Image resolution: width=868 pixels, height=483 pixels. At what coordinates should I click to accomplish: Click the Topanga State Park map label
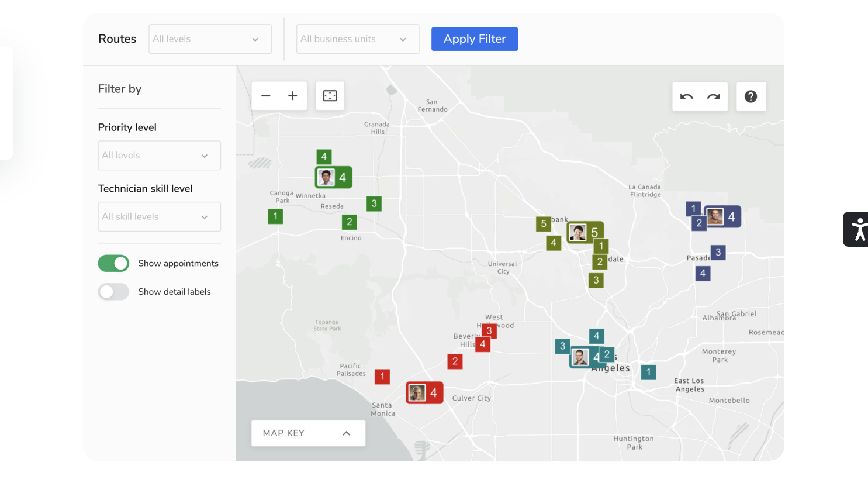coord(327,325)
